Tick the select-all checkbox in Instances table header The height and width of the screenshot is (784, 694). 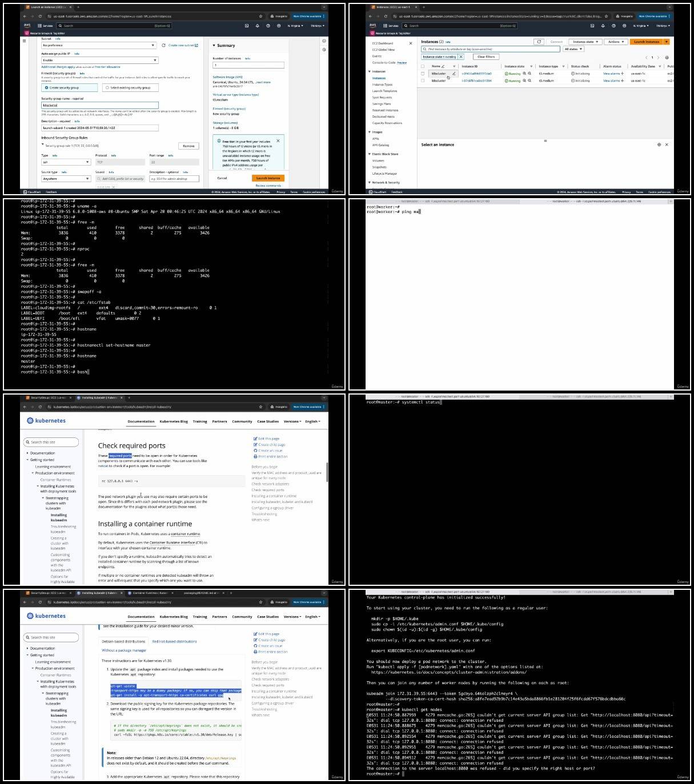[423, 66]
